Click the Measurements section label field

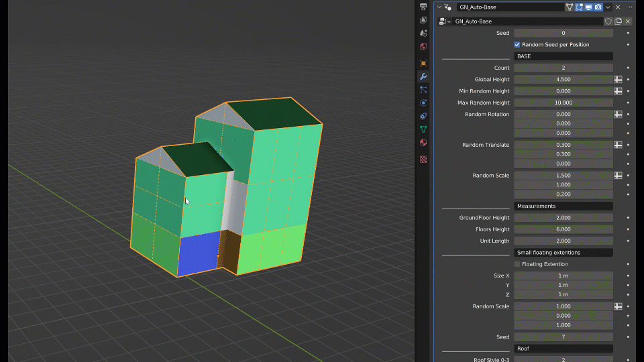pyautogui.click(x=563, y=206)
